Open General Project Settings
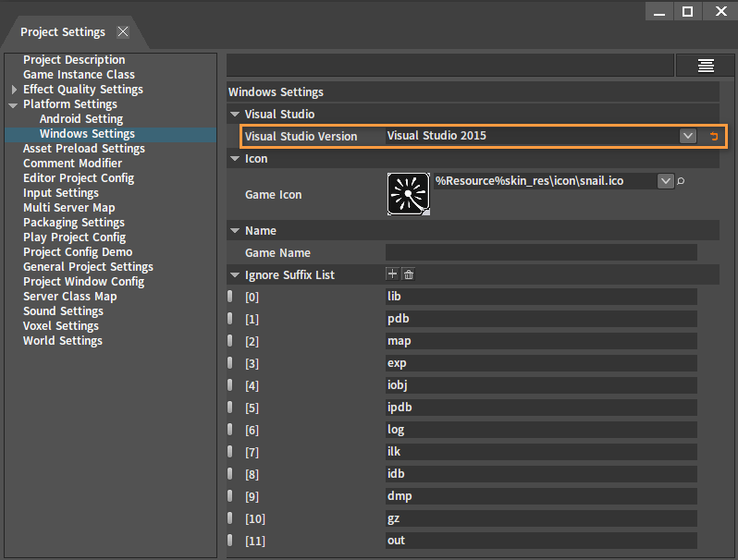 pos(88,267)
